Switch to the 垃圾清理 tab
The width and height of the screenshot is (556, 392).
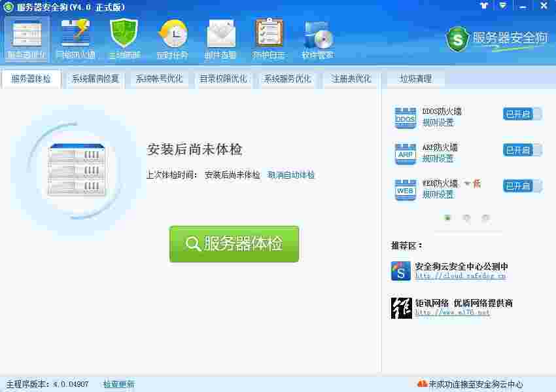417,79
